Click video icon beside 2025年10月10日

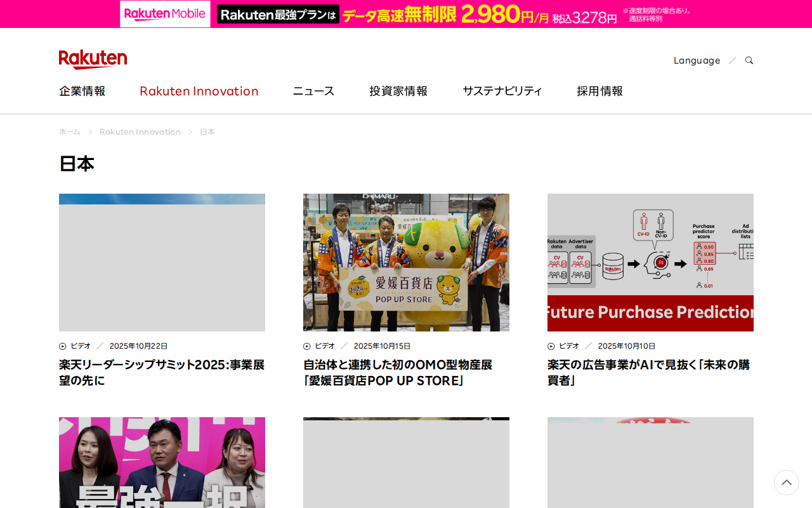pyautogui.click(x=551, y=346)
